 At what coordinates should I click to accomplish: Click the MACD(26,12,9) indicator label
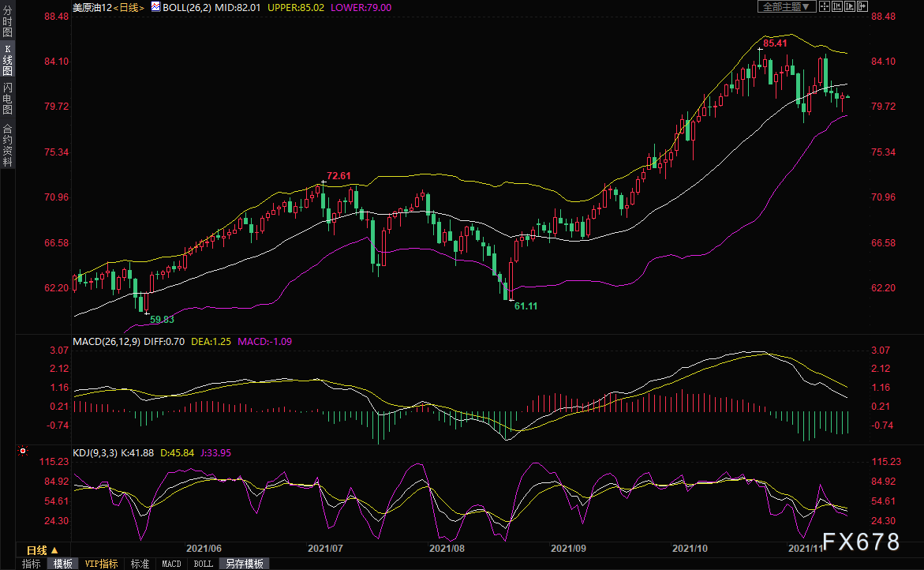[x=107, y=341]
